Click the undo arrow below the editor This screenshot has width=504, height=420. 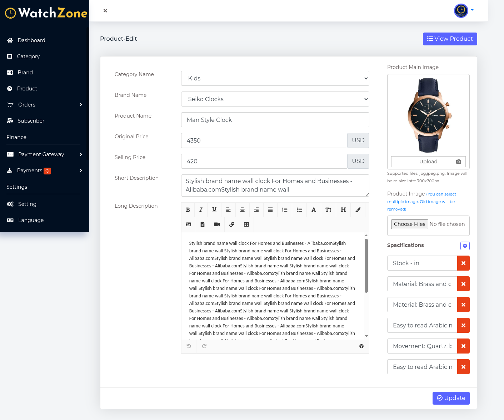click(189, 346)
